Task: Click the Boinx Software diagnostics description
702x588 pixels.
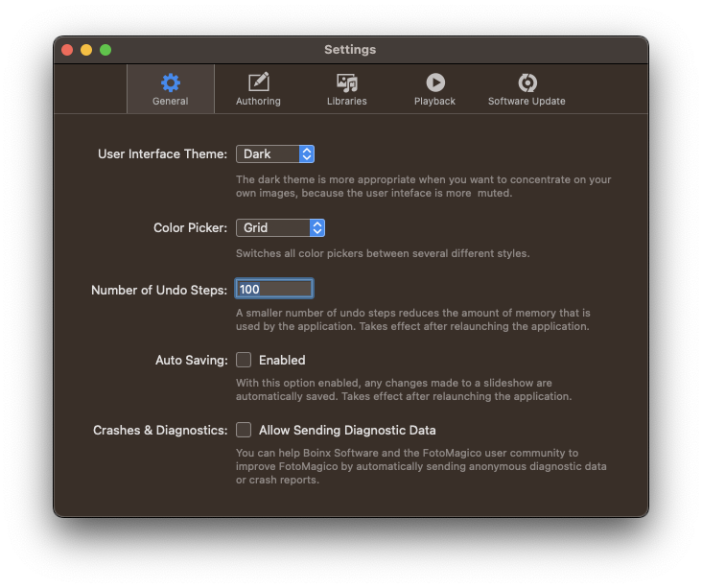Action: (x=421, y=466)
